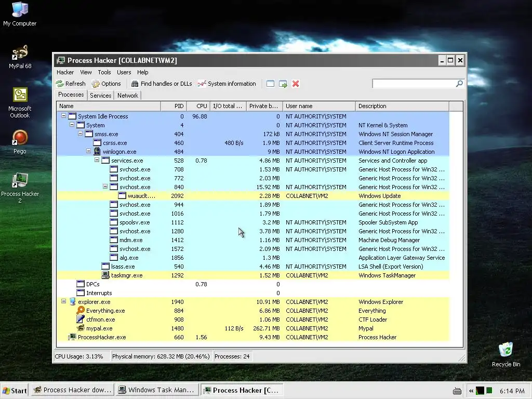
Task: Select the wuauclt Windows Update row
Action: point(253,196)
